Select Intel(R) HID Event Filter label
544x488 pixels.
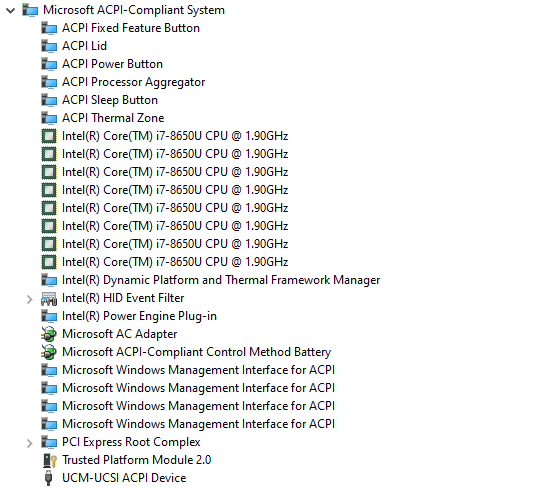123,298
